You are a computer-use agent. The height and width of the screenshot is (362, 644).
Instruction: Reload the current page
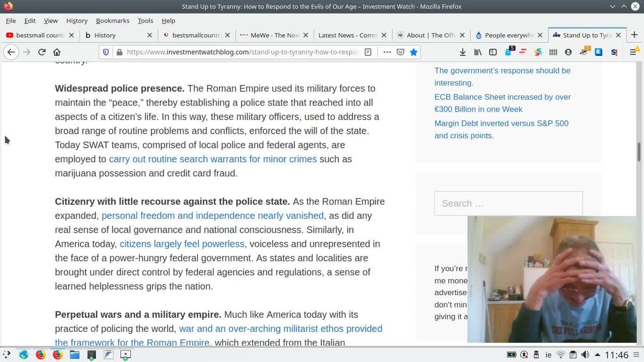[42, 52]
